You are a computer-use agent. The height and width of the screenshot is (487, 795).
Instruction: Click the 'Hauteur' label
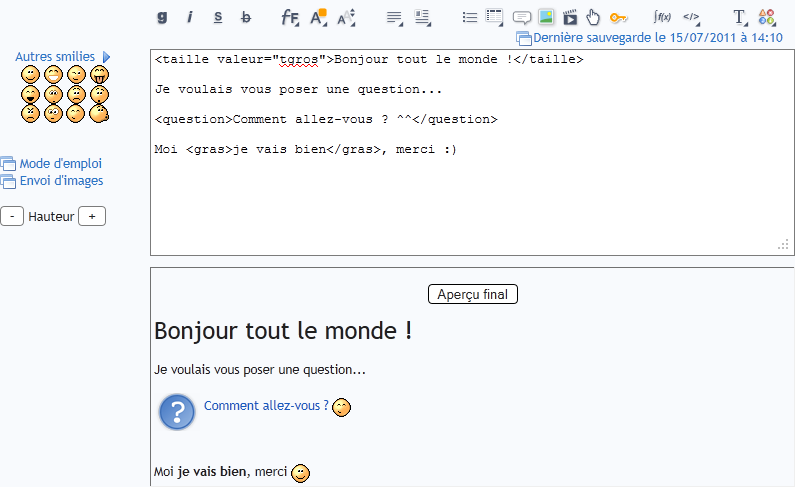[51, 216]
